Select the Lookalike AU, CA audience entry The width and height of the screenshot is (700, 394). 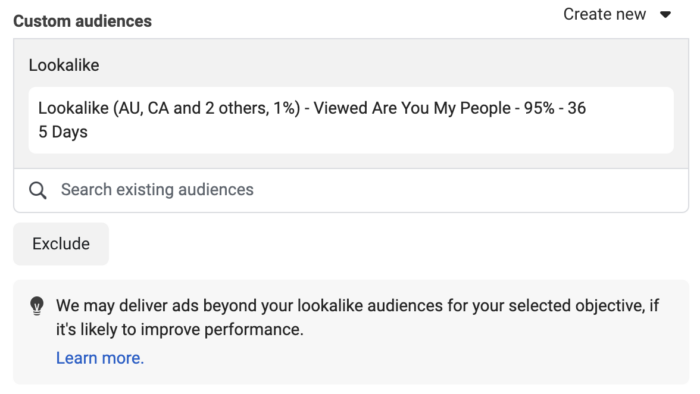point(351,120)
